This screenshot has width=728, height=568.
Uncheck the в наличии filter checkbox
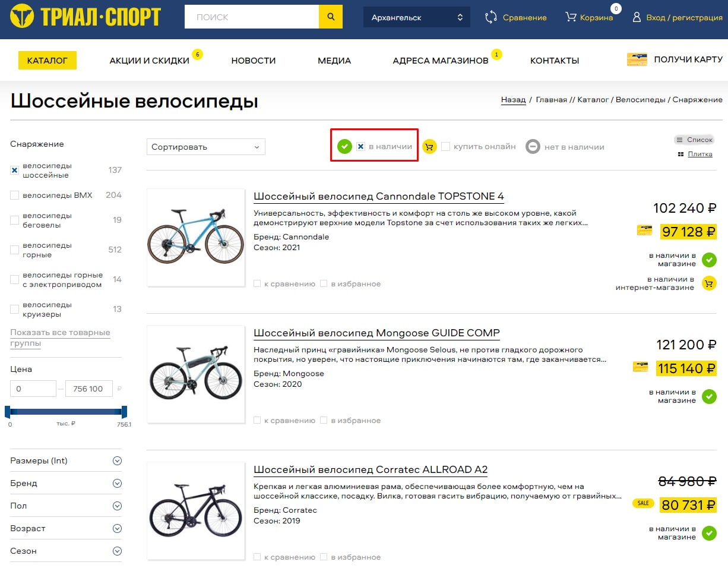pyautogui.click(x=360, y=146)
